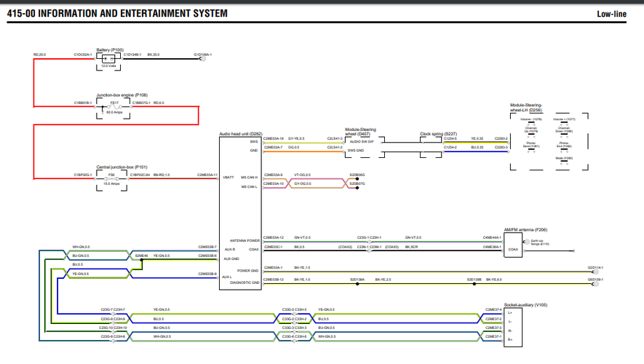
Task: Click the ANTENNA POWER pin label
Action: pyautogui.click(x=245, y=241)
